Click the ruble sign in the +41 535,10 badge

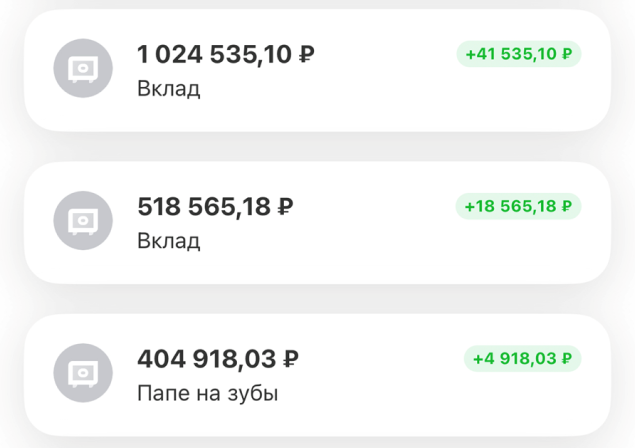[567, 54]
